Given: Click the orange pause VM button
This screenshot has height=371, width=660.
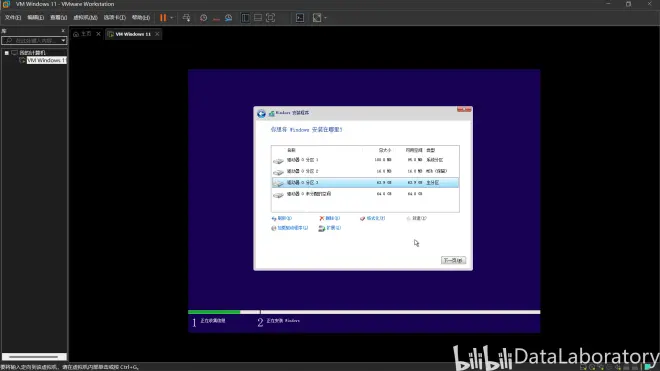Looking at the screenshot, I should point(163,18).
